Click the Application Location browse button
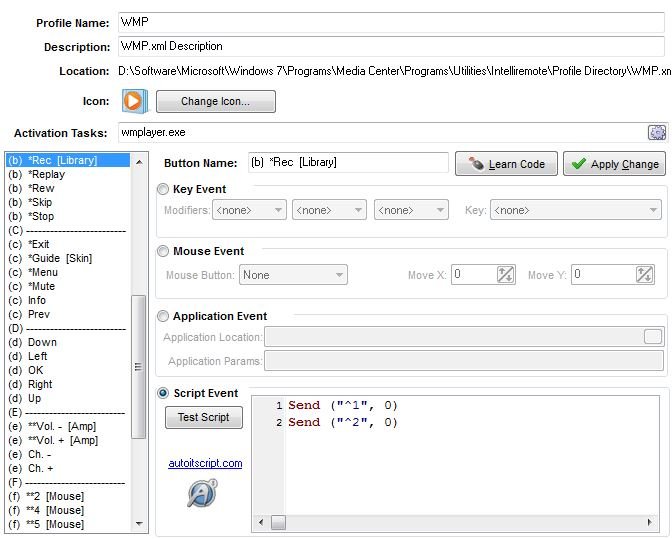 (x=653, y=336)
